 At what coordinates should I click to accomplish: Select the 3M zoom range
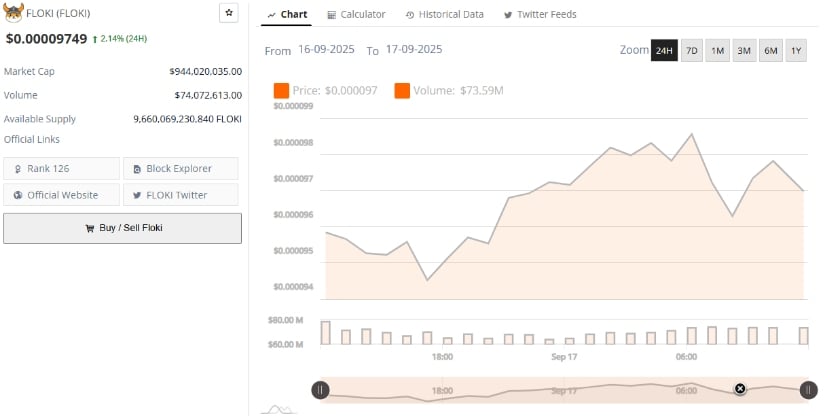[x=744, y=50]
